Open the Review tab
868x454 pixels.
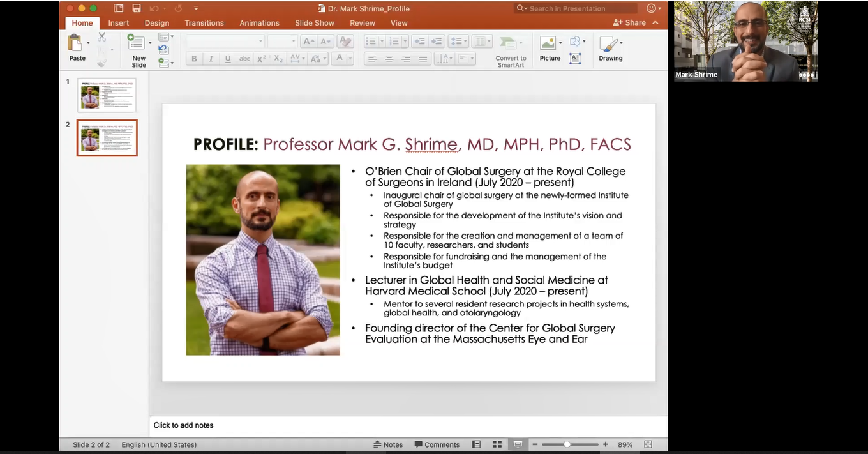click(x=363, y=23)
